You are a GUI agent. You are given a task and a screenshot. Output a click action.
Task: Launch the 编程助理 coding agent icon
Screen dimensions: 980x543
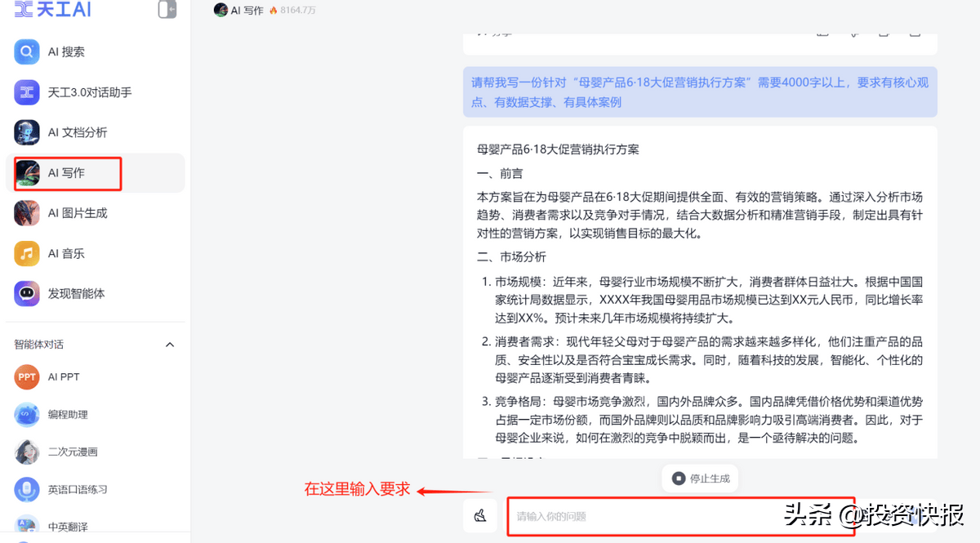(x=27, y=415)
